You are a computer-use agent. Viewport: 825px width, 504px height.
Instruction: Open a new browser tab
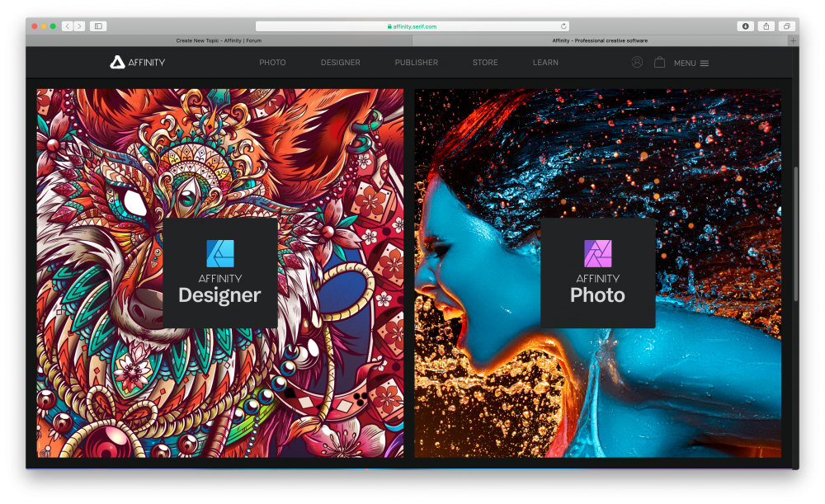point(794,40)
